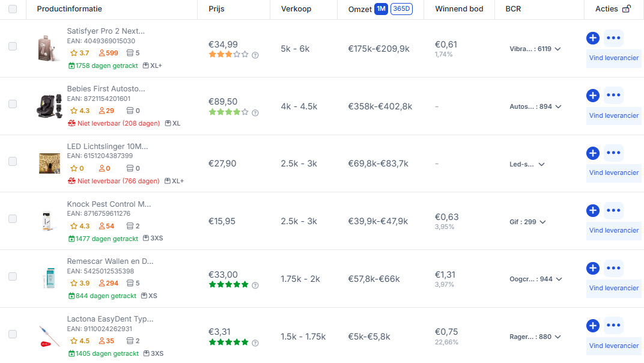Click the lock icon next to Acties

tap(627, 8)
